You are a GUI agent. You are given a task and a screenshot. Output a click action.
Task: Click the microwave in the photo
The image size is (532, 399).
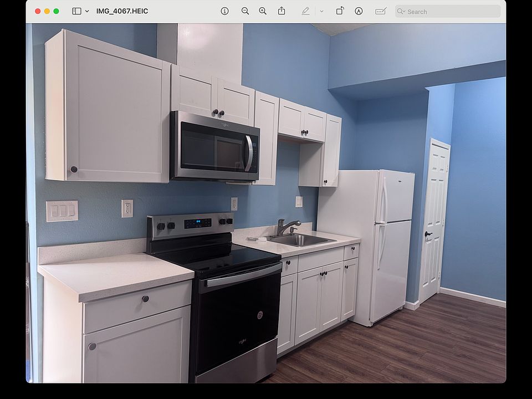pyautogui.click(x=214, y=146)
